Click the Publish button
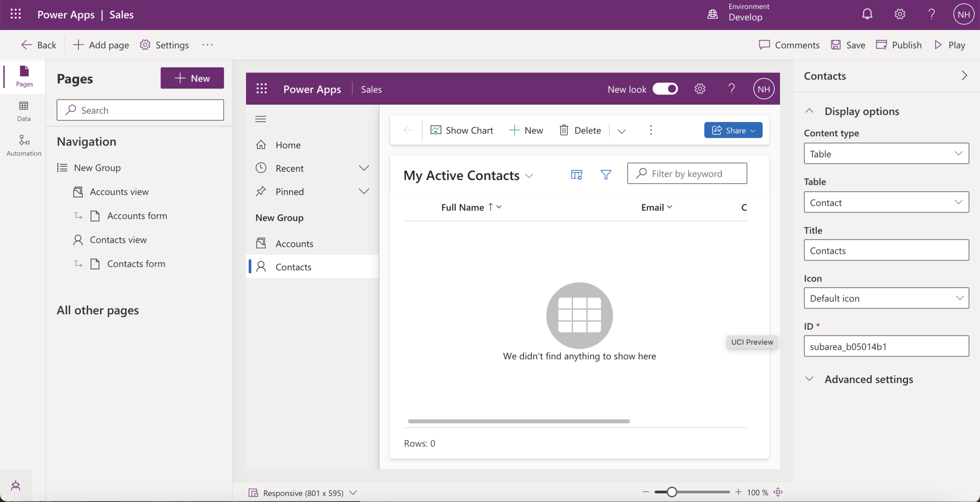 click(x=899, y=45)
